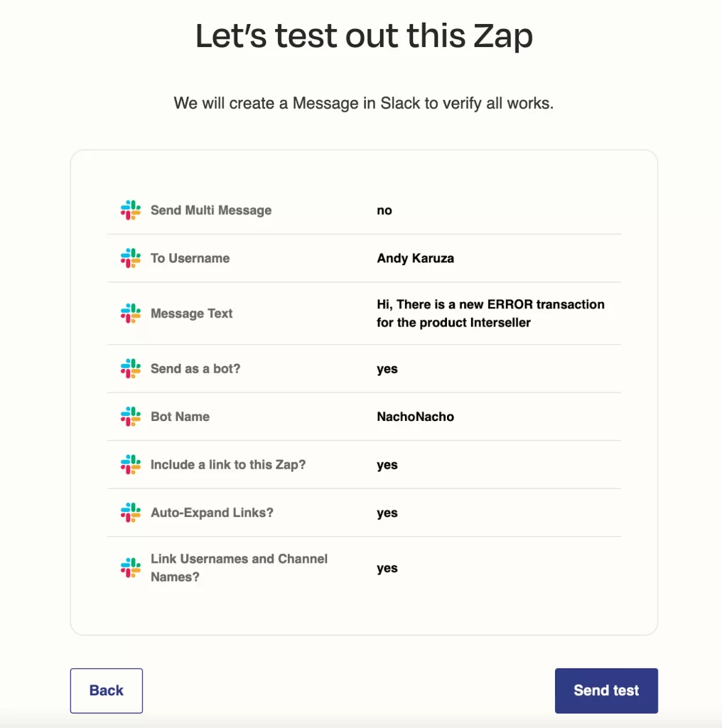Viewport: 722px width, 728px height.
Task: Click the Link Usernames and Channel Names? label
Action: pos(239,568)
